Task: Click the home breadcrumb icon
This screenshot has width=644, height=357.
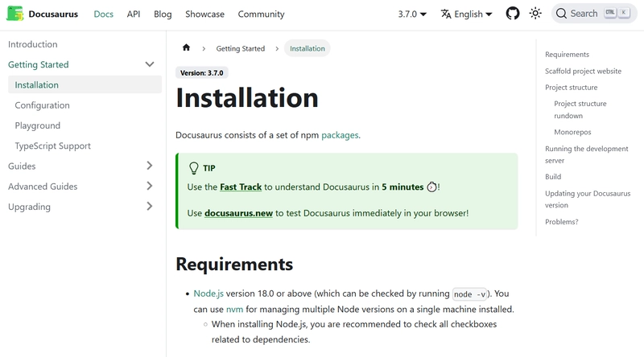Action: click(187, 48)
